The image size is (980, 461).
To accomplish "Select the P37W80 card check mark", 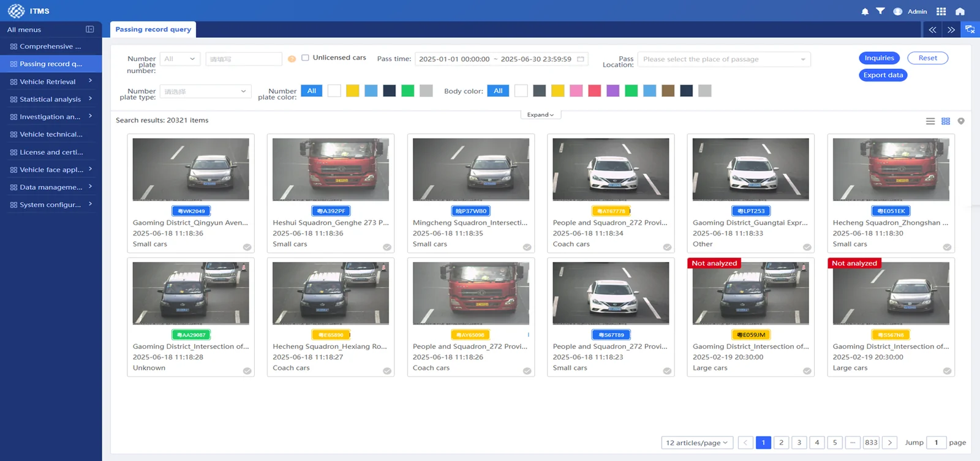I will [527, 247].
